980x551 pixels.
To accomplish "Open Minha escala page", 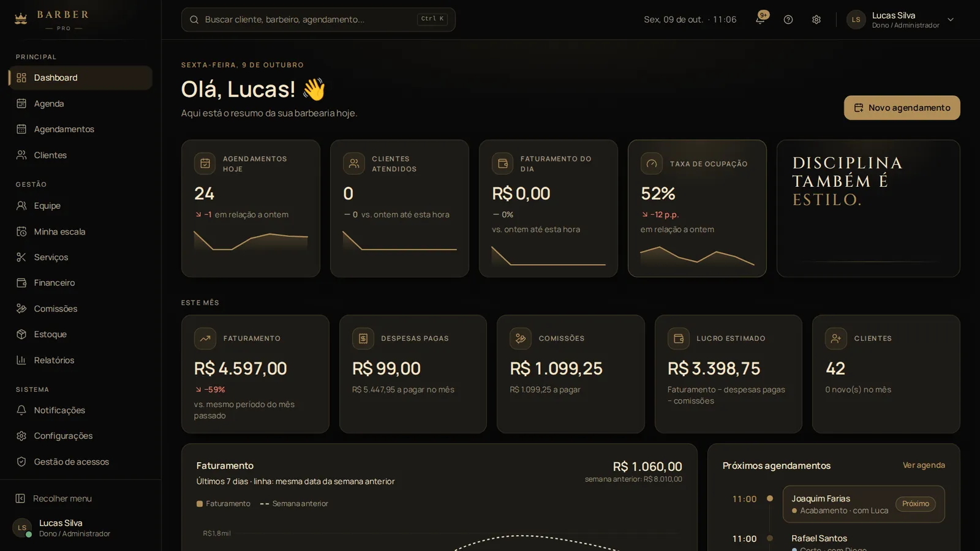I will 80,231.
